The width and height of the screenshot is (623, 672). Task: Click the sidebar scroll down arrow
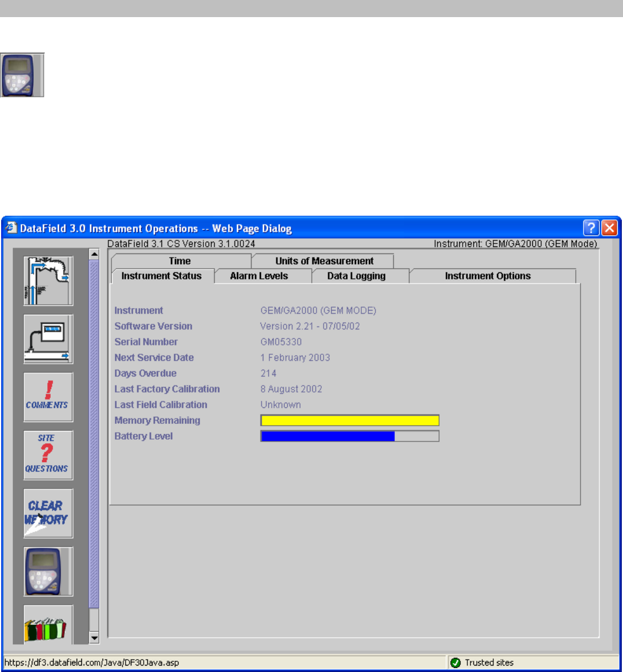pyautogui.click(x=94, y=638)
